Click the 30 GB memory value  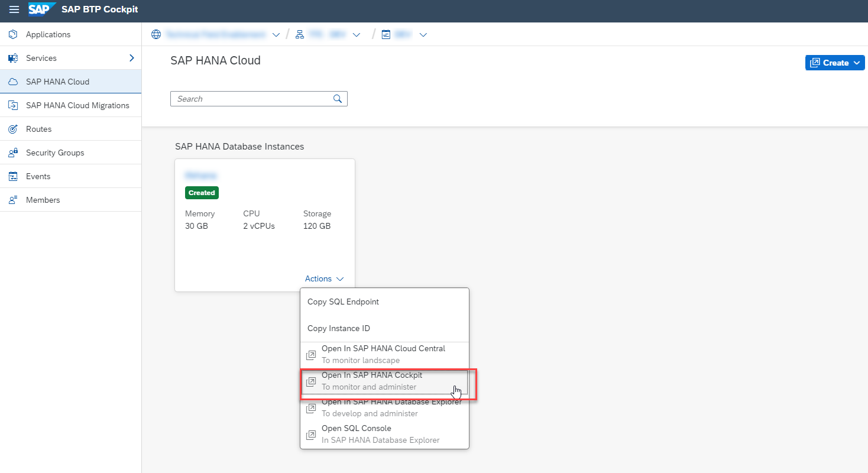coord(196,226)
